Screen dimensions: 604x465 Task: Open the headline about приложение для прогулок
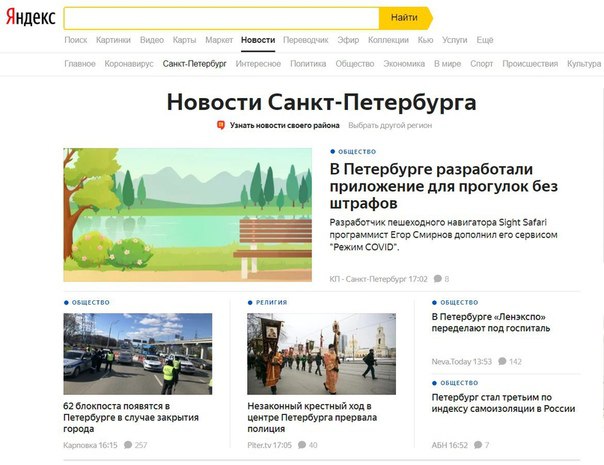pos(444,186)
